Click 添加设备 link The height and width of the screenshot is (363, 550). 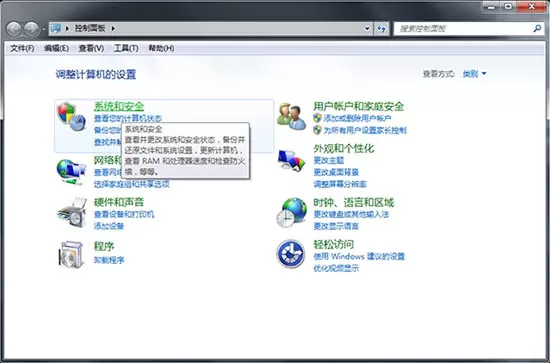[x=109, y=226]
